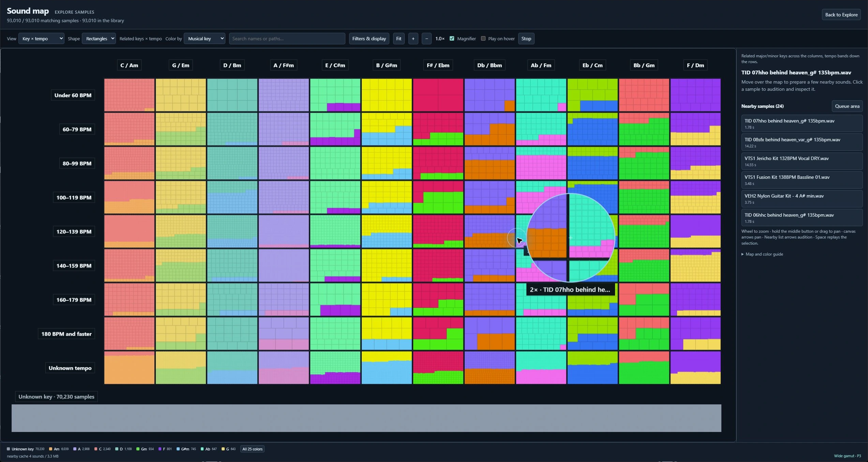Click the Eb / Cm column header

click(x=593, y=65)
